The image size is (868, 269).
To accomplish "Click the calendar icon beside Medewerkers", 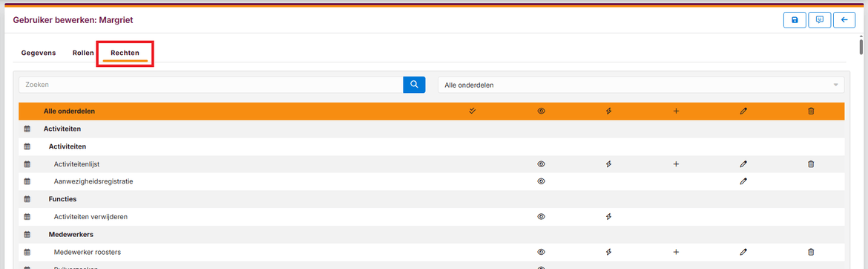I will pos(27,235).
